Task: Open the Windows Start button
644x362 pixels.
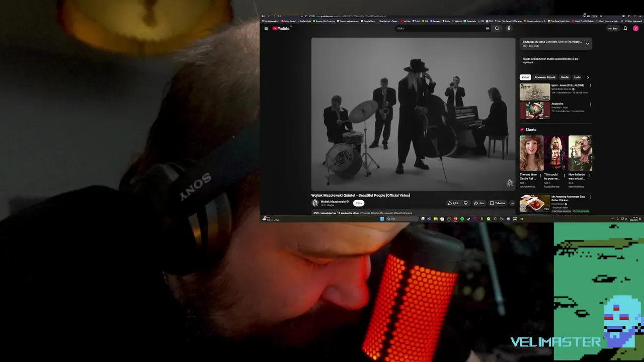Action: coord(382,219)
